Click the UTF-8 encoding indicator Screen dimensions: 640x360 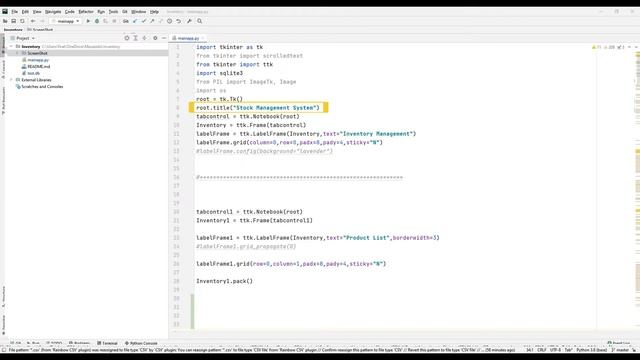(555, 350)
